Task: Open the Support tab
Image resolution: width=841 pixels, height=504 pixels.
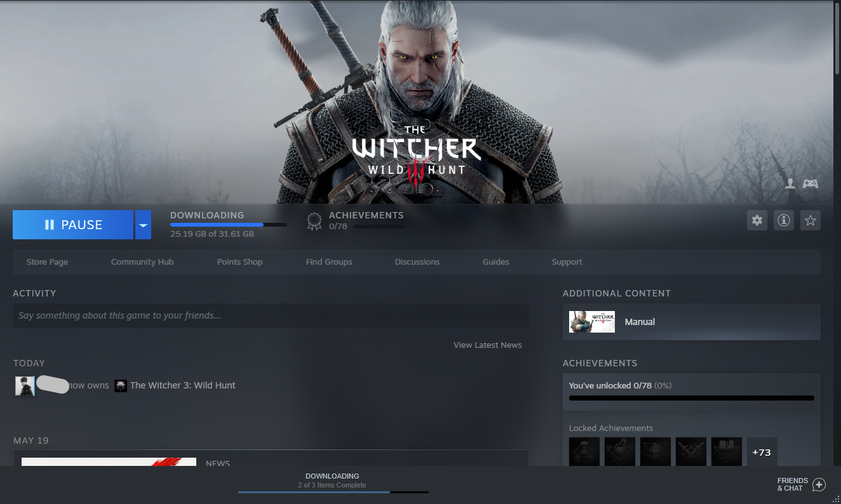Action: [x=567, y=262]
